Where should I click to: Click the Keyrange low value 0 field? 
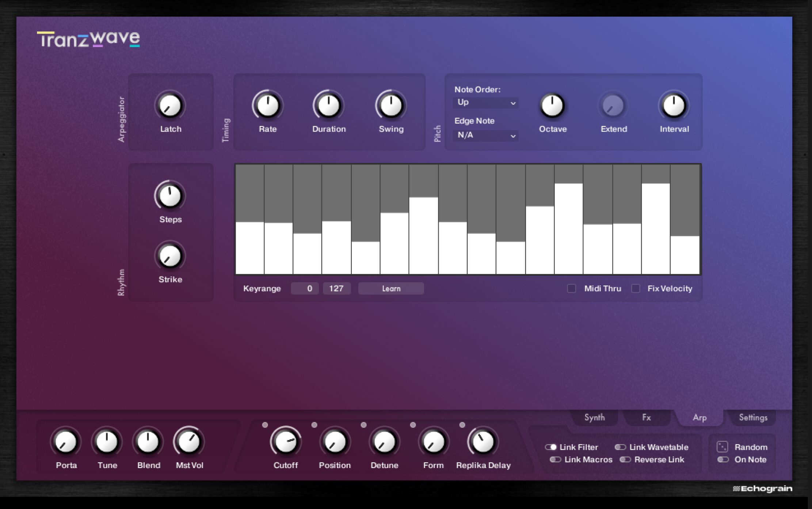[x=305, y=289]
